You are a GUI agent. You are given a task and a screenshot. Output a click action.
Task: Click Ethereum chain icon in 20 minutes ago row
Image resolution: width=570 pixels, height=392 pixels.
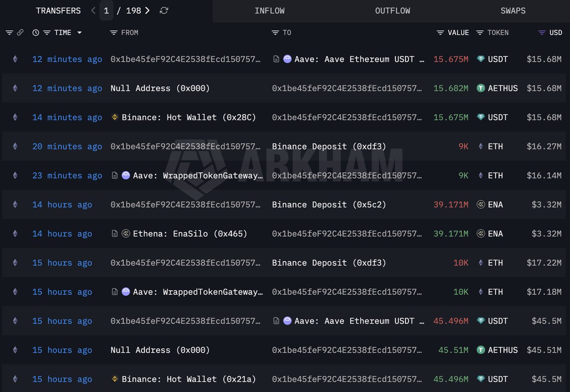[x=15, y=146]
